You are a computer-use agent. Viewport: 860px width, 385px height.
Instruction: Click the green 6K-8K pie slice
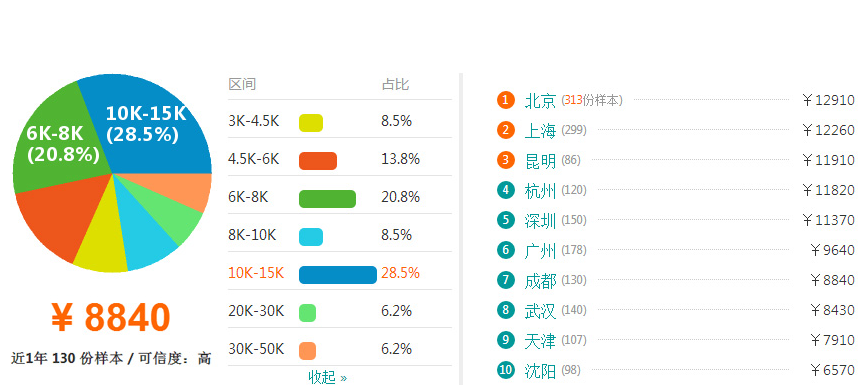click(x=58, y=143)
